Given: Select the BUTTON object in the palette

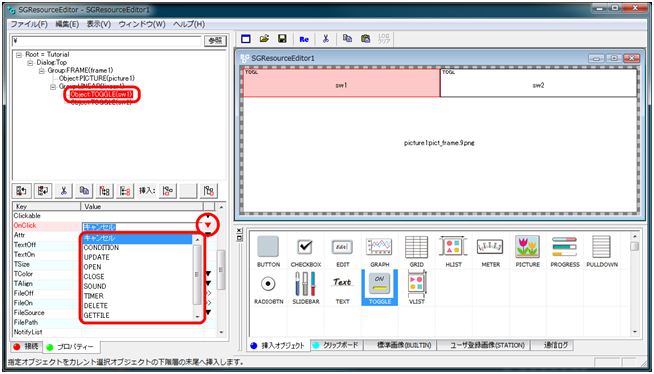Looking at the screenshot, I should coord(268,251).
